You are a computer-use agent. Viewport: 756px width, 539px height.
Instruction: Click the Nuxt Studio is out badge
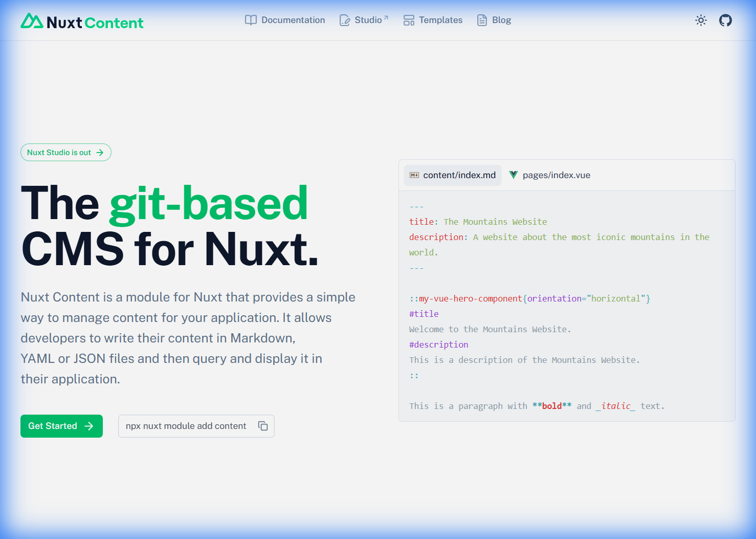[x=65, y=153]
